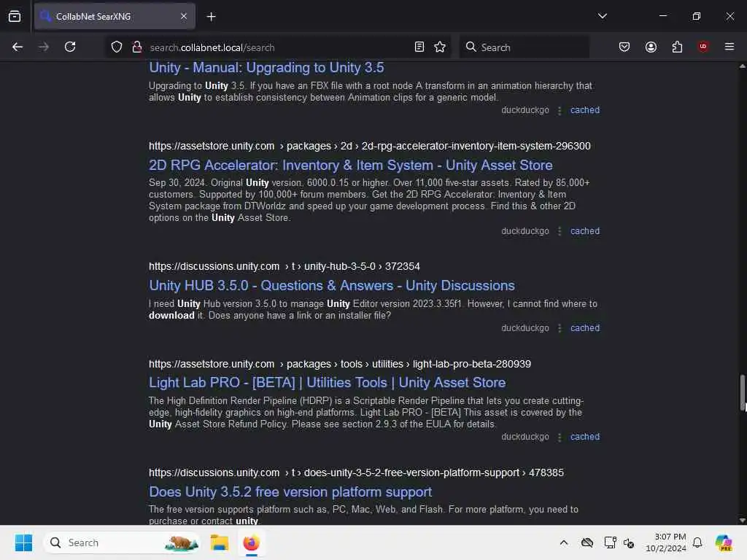Open the clock showing 3:07 PM

point(665,542)
